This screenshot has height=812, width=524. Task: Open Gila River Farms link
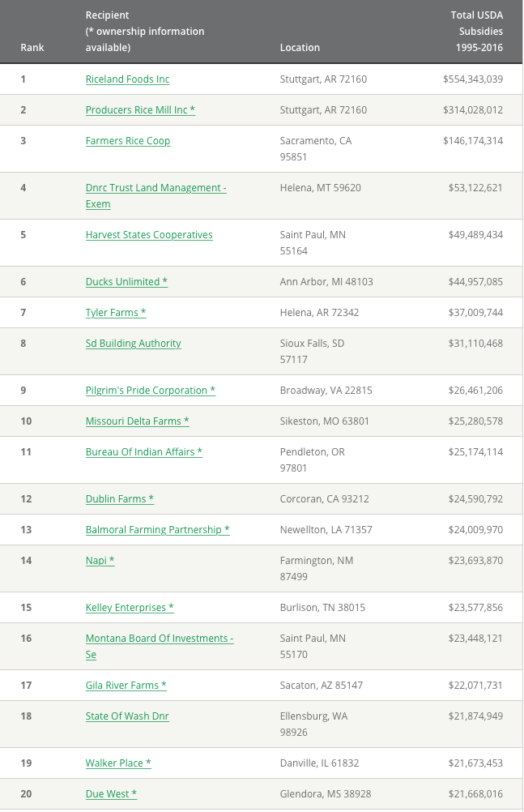[x=126, y=685]
